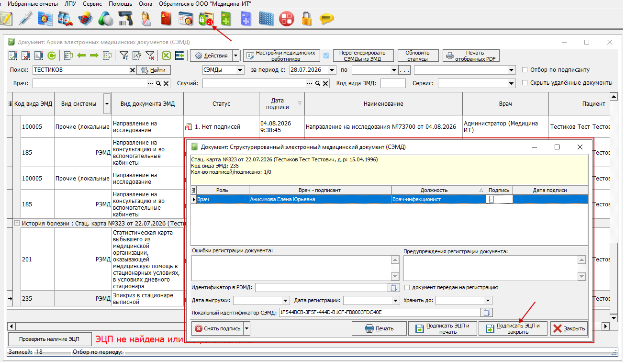The height and width of the screenshot is (363, 624).
Task: Click the blue document with plus icon
Action: click(x=246, y=19)
